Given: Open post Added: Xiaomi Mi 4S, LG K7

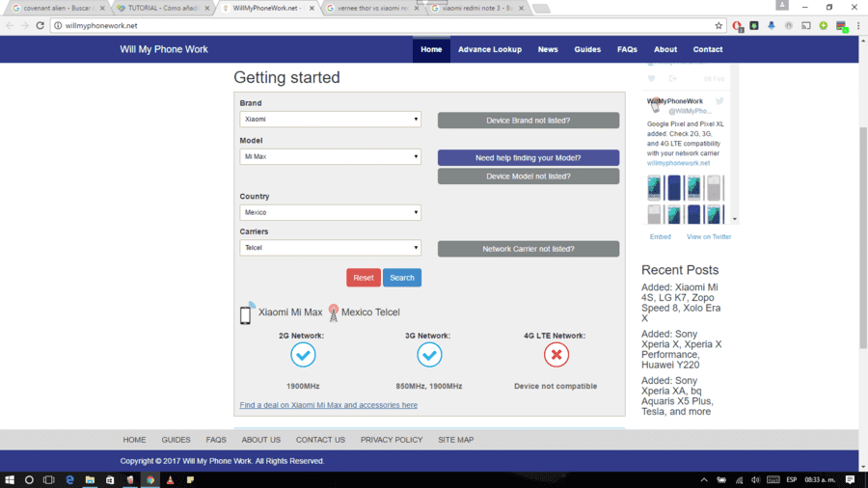Looking at the screenshot, I should coord(681,303).
